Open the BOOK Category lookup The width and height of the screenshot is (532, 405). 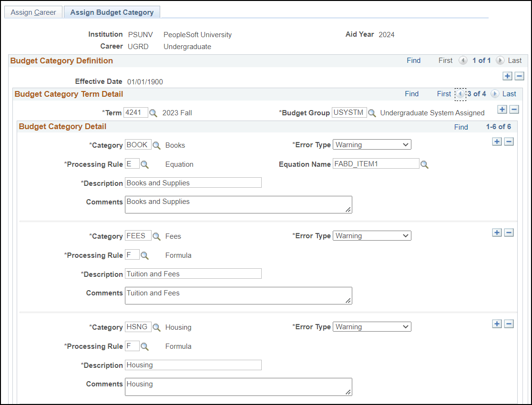157,144
